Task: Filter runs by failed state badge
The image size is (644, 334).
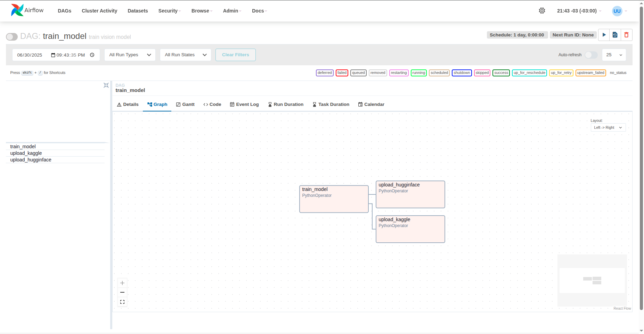Action: tap(342, 73)
